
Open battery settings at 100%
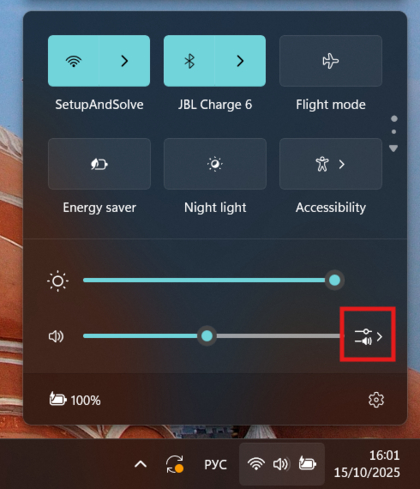(75, 399)
